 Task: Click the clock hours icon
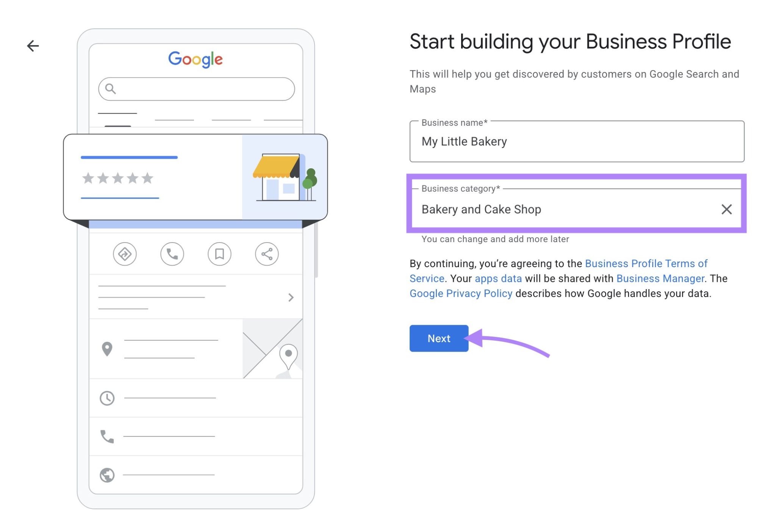click(x=107, y=398)
